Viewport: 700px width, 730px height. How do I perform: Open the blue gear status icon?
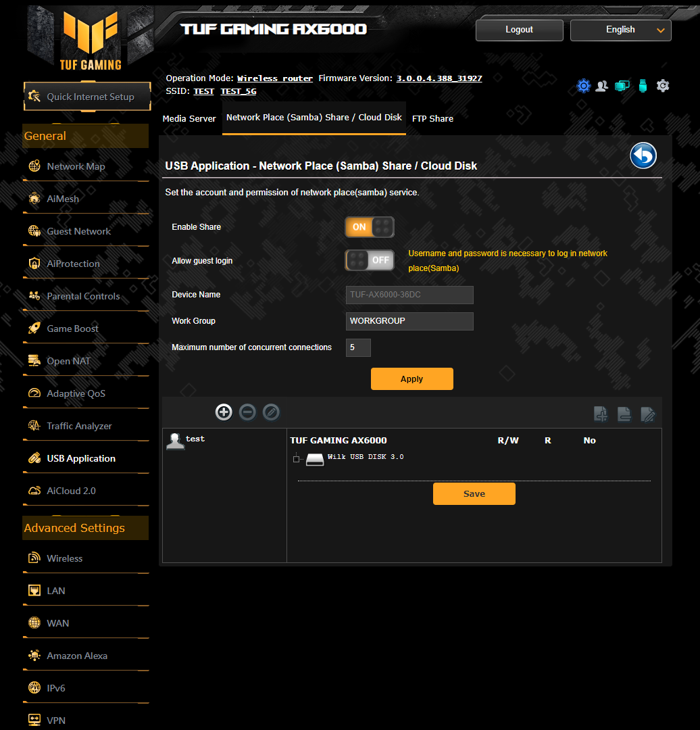[x=584, y=86]
